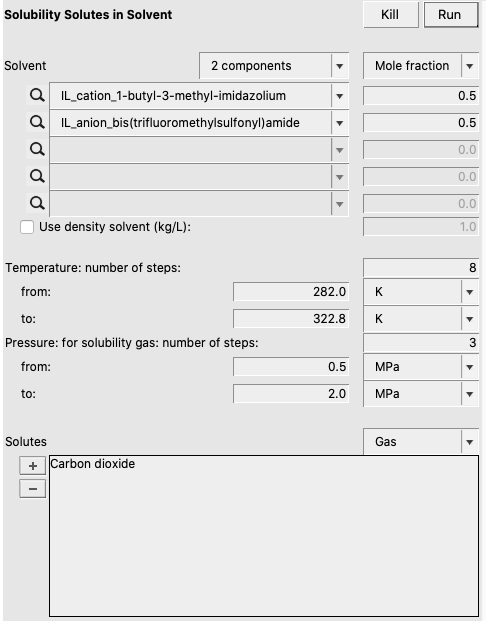Click the pressure number of steps field 3
The width and height of the screenshot is (486, 621).
click(421, 343)
